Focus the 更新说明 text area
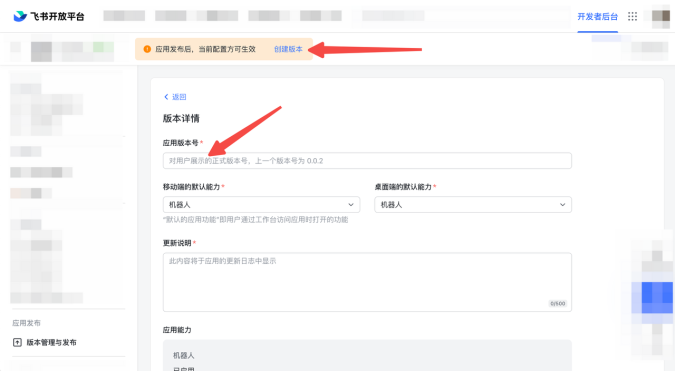675x371 pixels. (367, 282)
